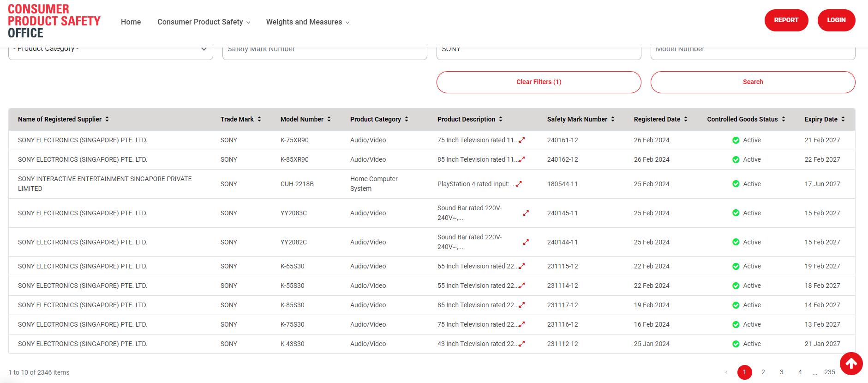This screenshot has width=868, height=383.
Task: Expand description for K-65S30 television
Action: [x=522, y=266]
